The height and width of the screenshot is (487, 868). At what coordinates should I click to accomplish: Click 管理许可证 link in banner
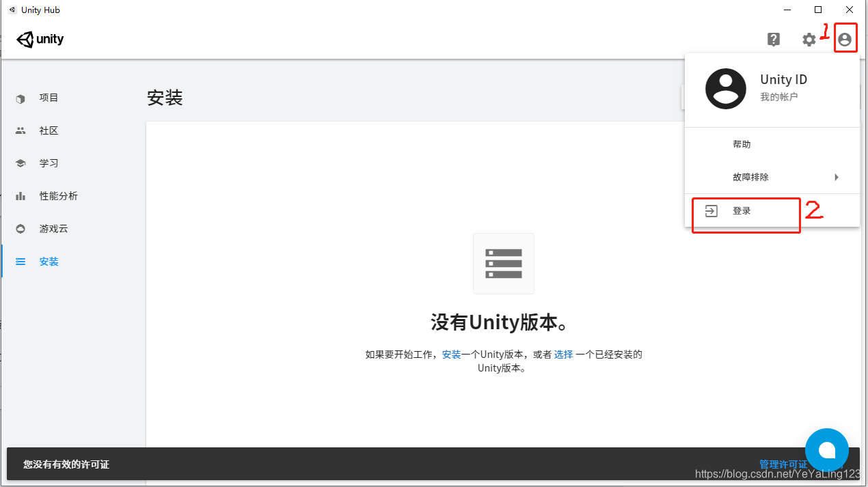point(783,464)
